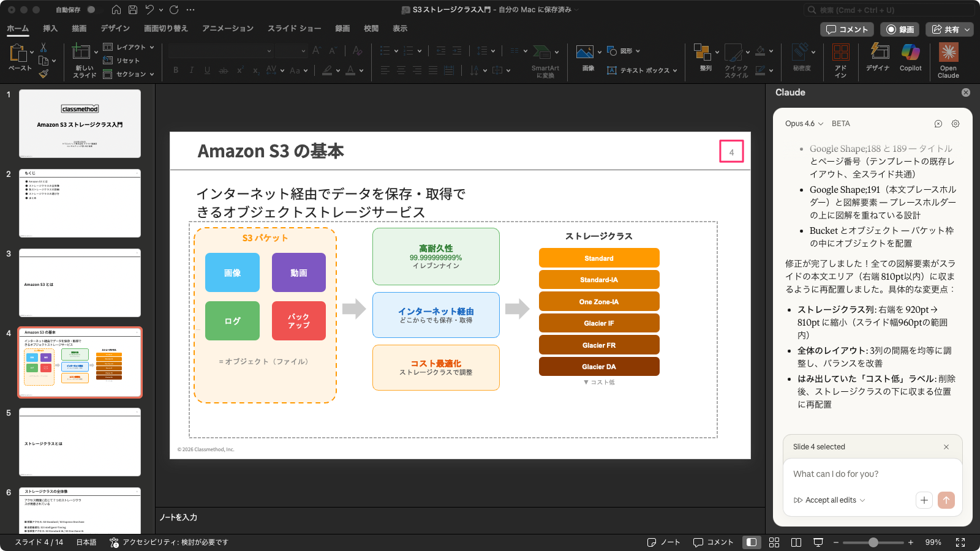Send the Claude prompt with arrow button
This screenshot has width=980, height=551.
946,500
